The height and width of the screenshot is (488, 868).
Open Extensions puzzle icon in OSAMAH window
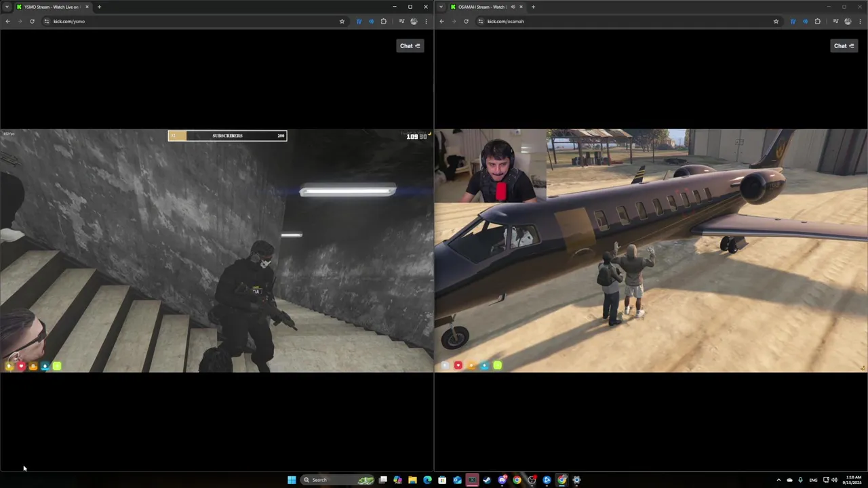817,21
